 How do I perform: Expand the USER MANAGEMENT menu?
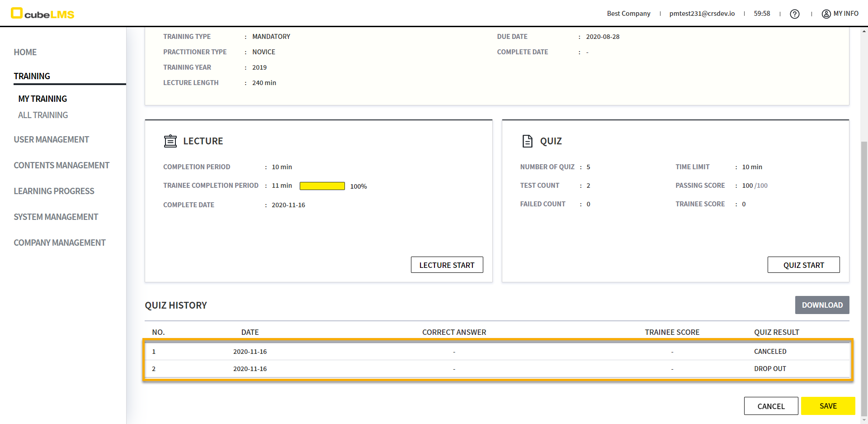click(x=51, y=140)
